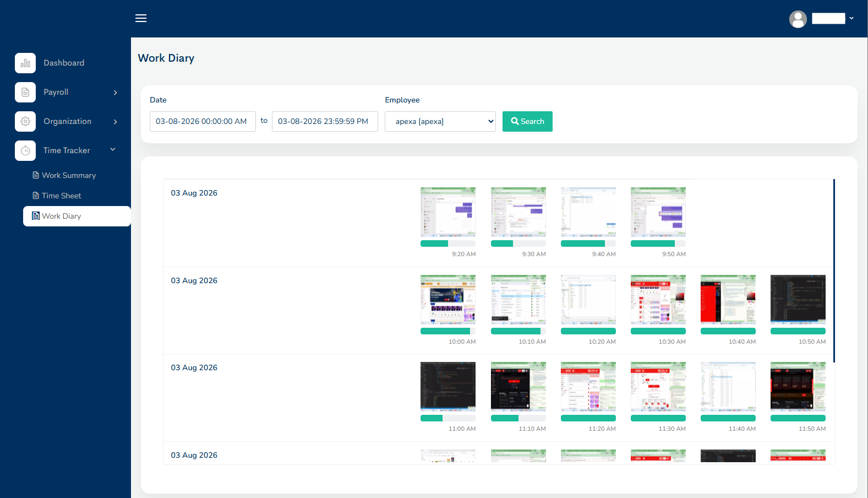Open the 10:50 AM screenshot thumbnail

(x=798, y=300)
